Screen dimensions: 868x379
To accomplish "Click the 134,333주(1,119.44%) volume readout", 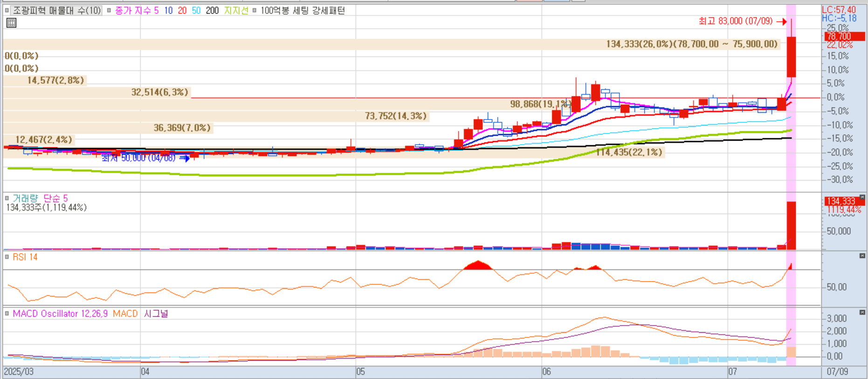I will [x=46, y=208].
